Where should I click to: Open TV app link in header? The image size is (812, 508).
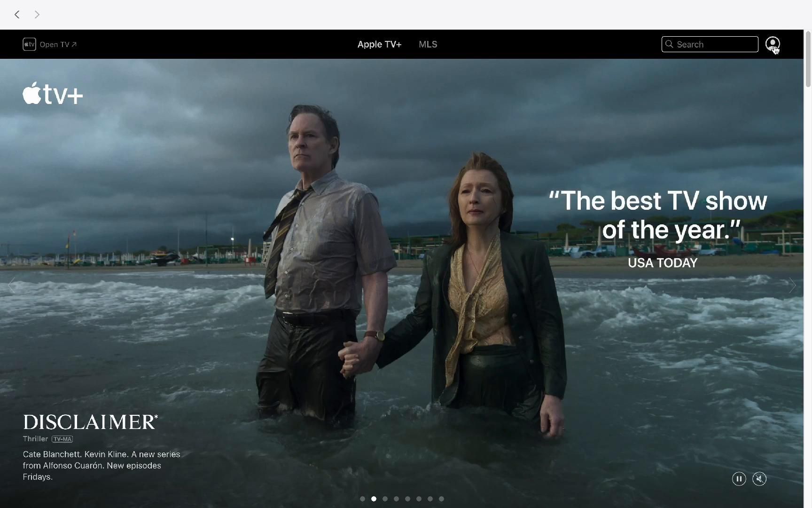pos(50,44)
